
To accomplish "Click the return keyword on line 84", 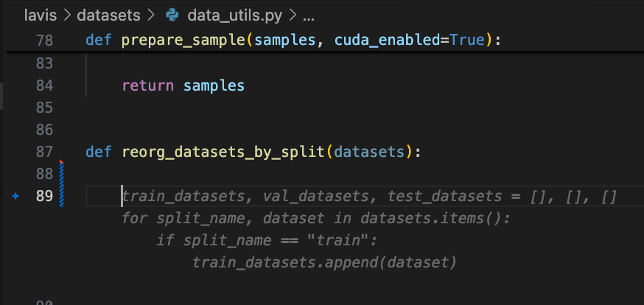I will pos(148,85).
